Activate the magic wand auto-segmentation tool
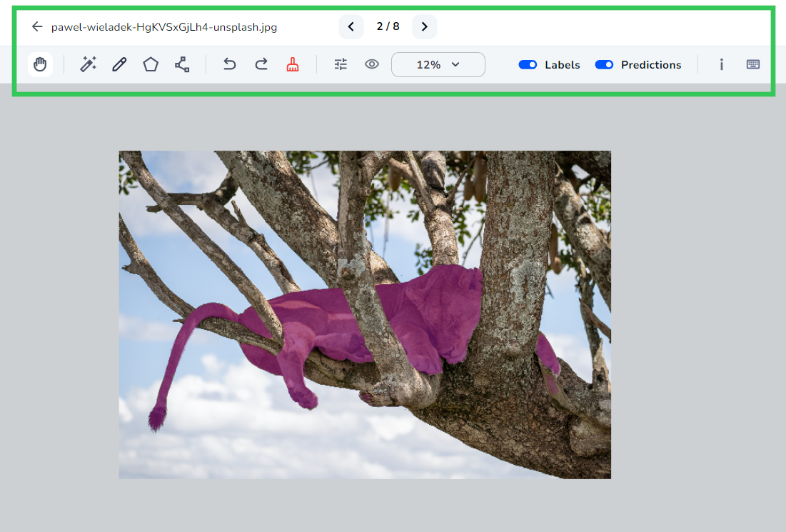The height and width of the screenshot is (532, 786). tap(88, 64)
